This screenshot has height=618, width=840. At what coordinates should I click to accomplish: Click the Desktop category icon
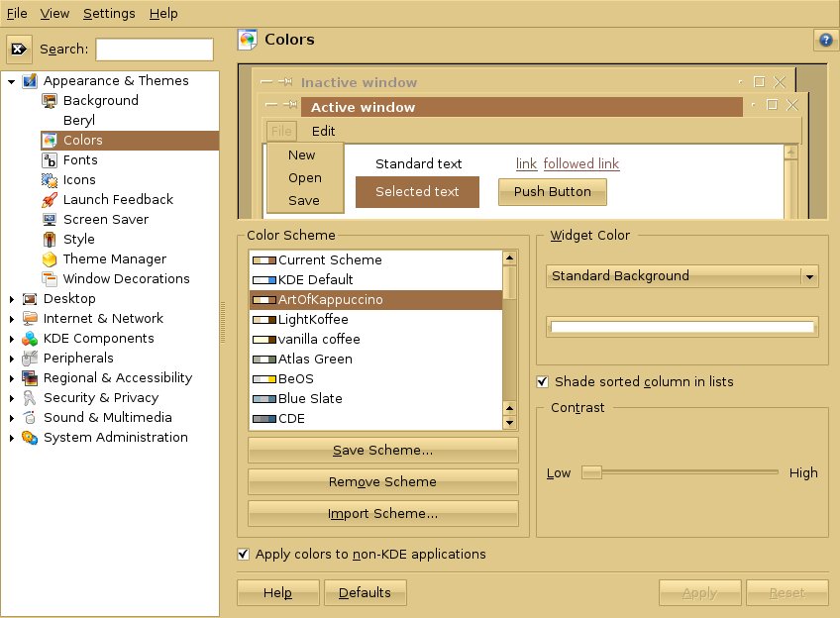[30, 299]
